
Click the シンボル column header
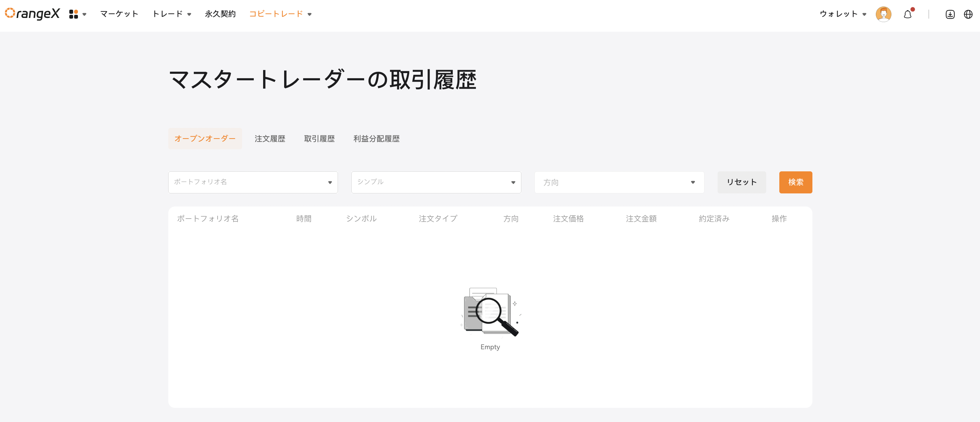pos(361,219)
